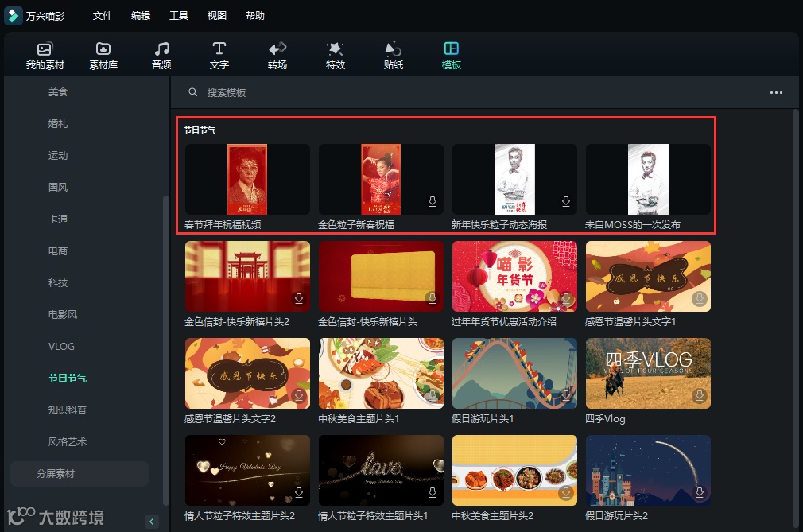Switch to the 音频 audio panel
Screen dimensions: 803x532
[161, 54]
